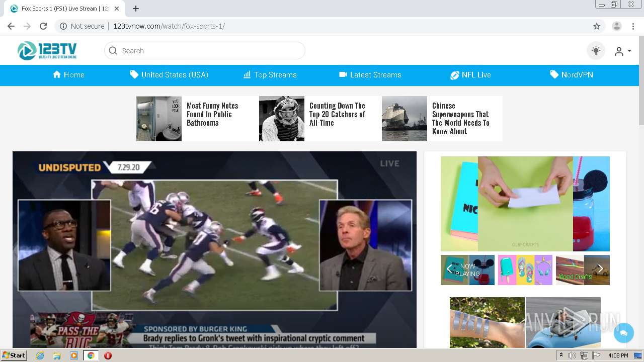Open Chrome three-dot menu
Screen dimensions: 644x362
633,26
